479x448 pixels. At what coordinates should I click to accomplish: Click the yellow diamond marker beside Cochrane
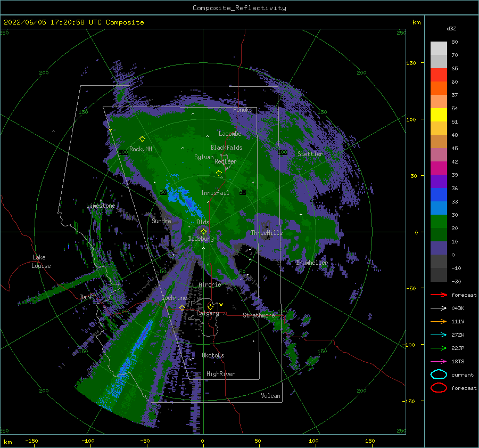182,307
